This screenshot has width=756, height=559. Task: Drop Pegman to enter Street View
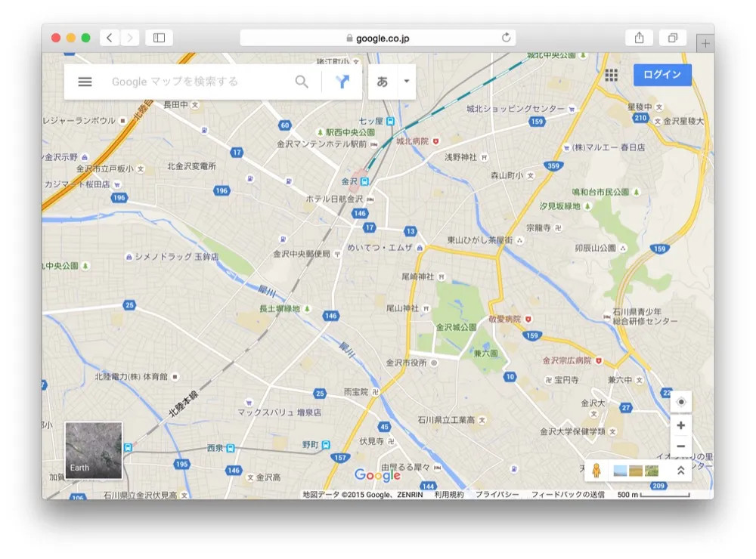coord(597,469)
